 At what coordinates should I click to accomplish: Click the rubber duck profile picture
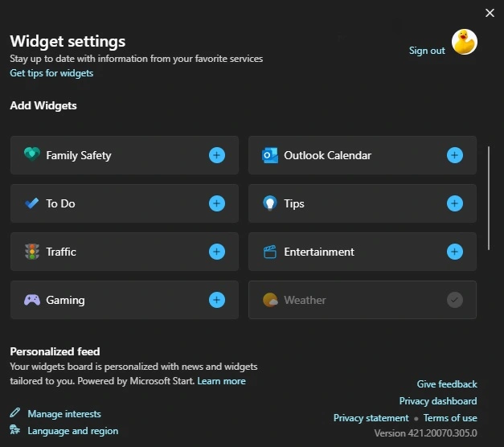point(465,42)
